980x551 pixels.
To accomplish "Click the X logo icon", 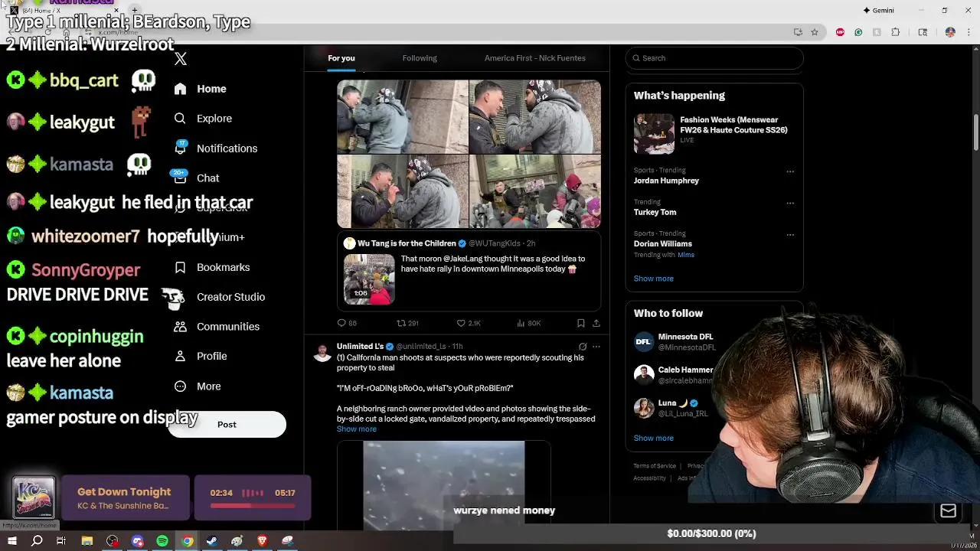I will [181, 59].
